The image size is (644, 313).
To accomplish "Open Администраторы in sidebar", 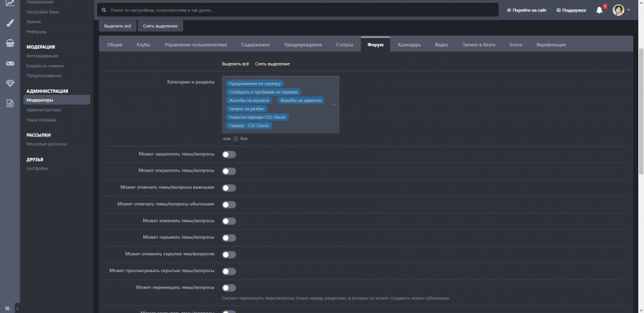I will [x=44, y=109].
